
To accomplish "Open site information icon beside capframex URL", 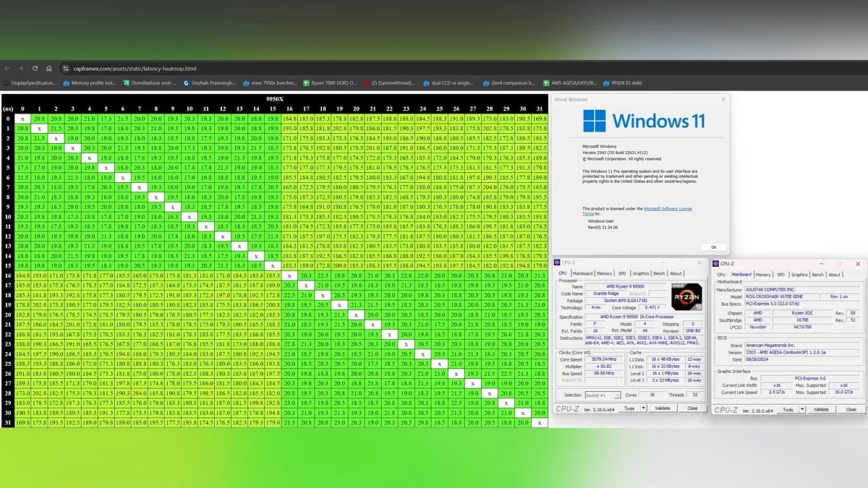I will 66,68.
